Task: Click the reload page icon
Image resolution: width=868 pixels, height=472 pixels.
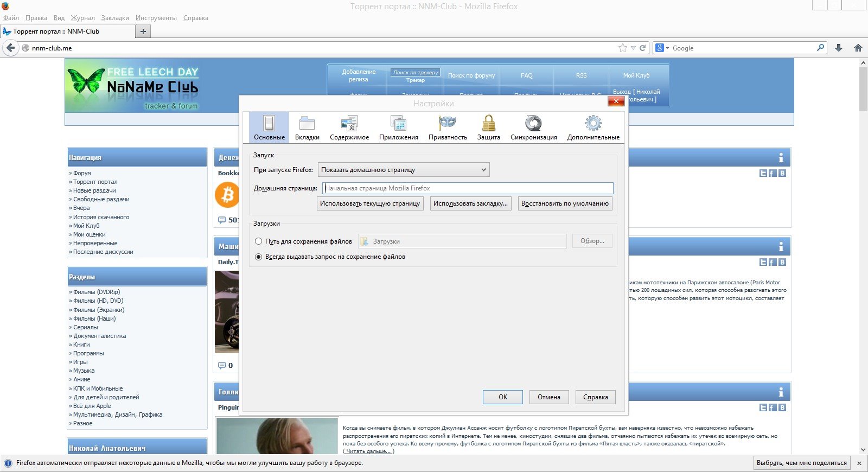Action: tap(643, 48)
